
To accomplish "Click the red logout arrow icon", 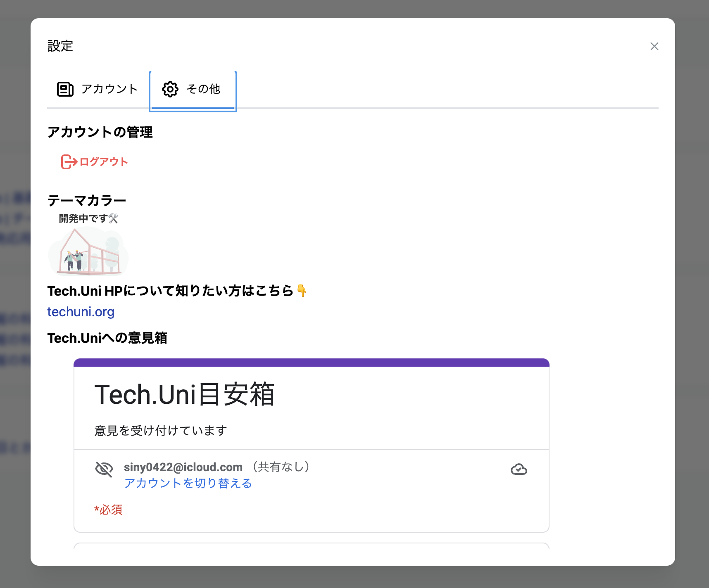I will 68,161.
